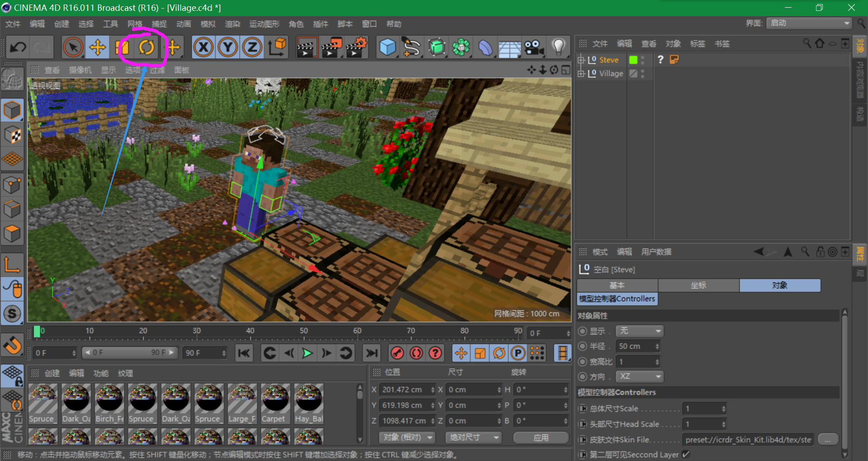Viewport: 868px width, 461px height.
Task: Click the X position 201.472 cm field
Action: click(408, 390)
